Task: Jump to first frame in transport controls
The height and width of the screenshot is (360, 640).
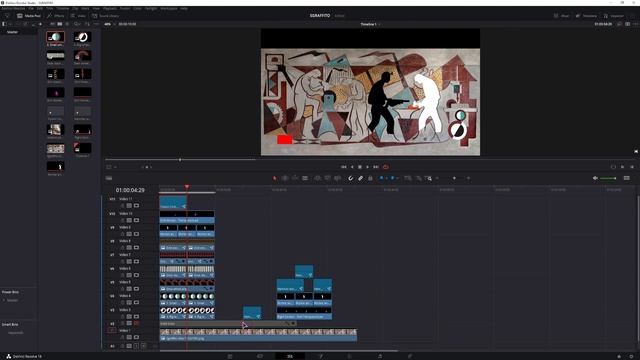Action: (344, 167)
